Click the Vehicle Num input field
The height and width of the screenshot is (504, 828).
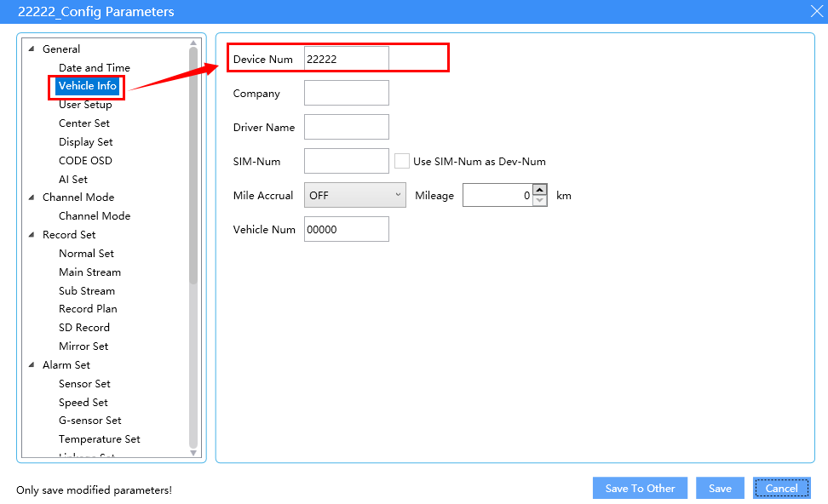click(347, 229)
